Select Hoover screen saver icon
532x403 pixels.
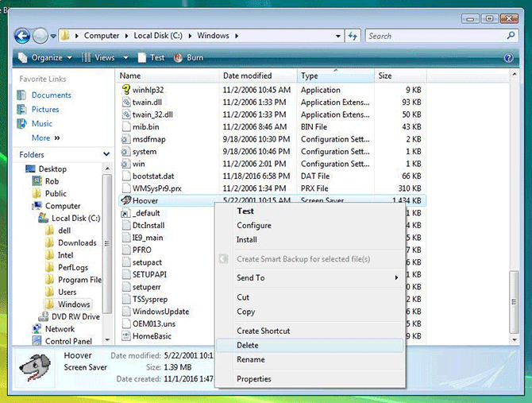[x=126, y=200]
